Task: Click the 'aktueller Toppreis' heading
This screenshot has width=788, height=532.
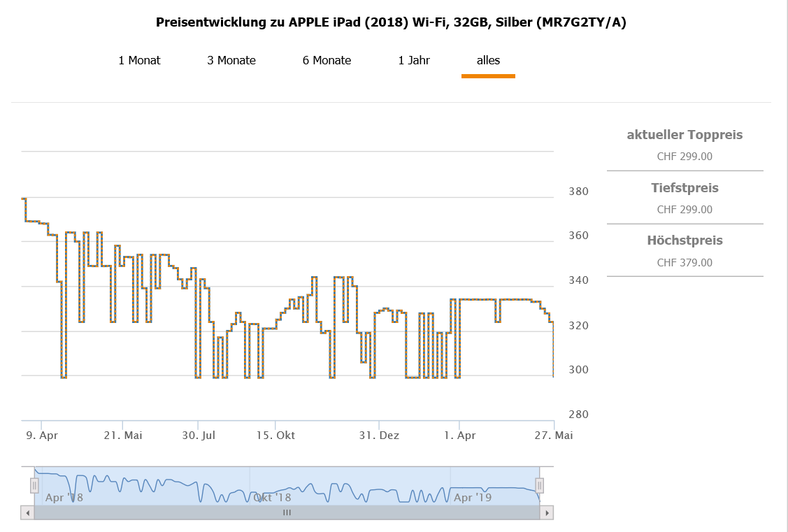Action: [685, 135]
